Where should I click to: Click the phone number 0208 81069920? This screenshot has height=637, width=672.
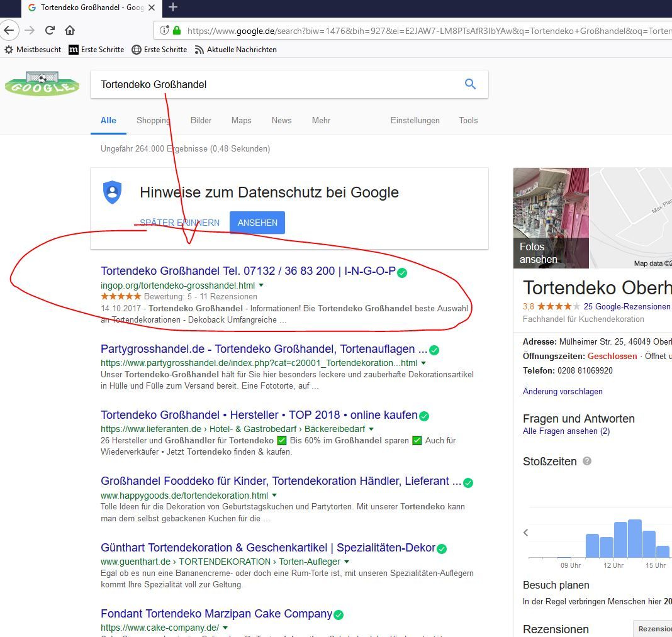tap(585, 370)
